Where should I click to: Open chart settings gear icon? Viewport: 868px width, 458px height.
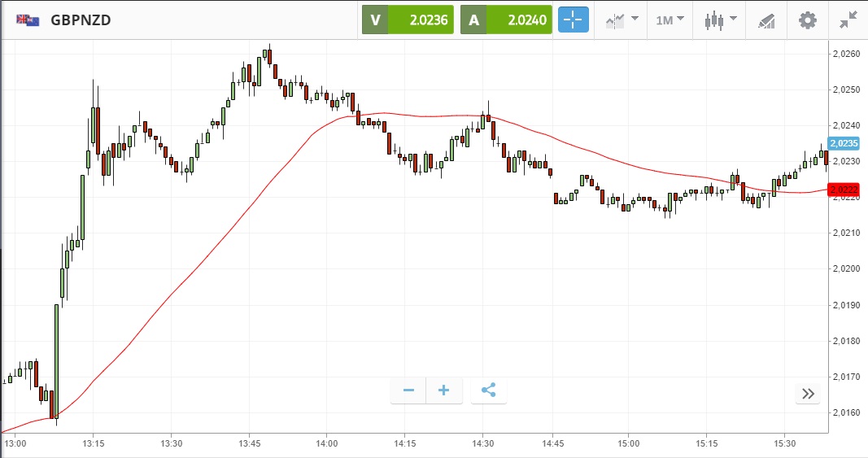coord(807,20)
